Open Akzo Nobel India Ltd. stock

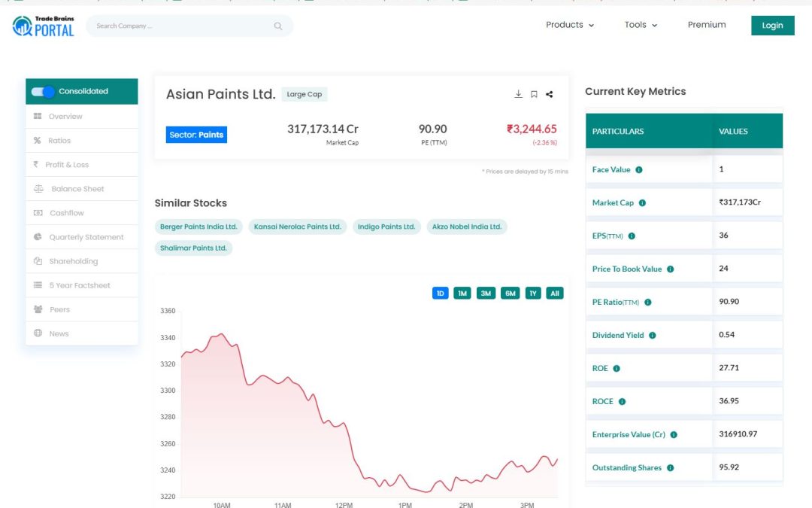coord(467,227)
